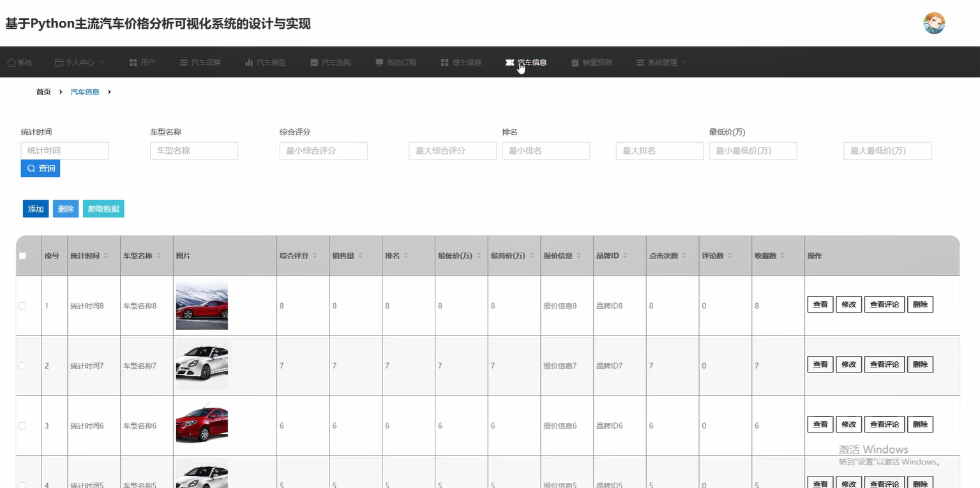This screenshot has width=980, height=488.
Task: Click the 品牌ID7 cell text
Action: point(610,366)
